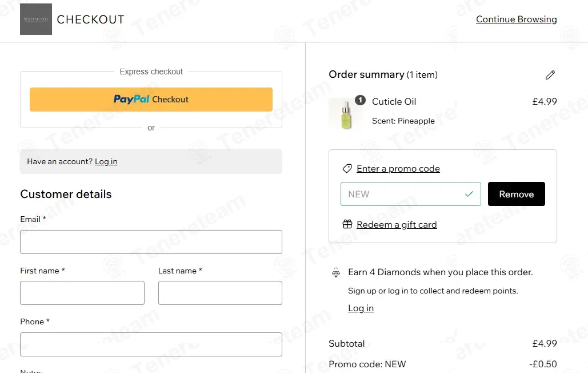The image size is (588, 373).
Task: Click the Diamond store logo
Action: [36, 19]
